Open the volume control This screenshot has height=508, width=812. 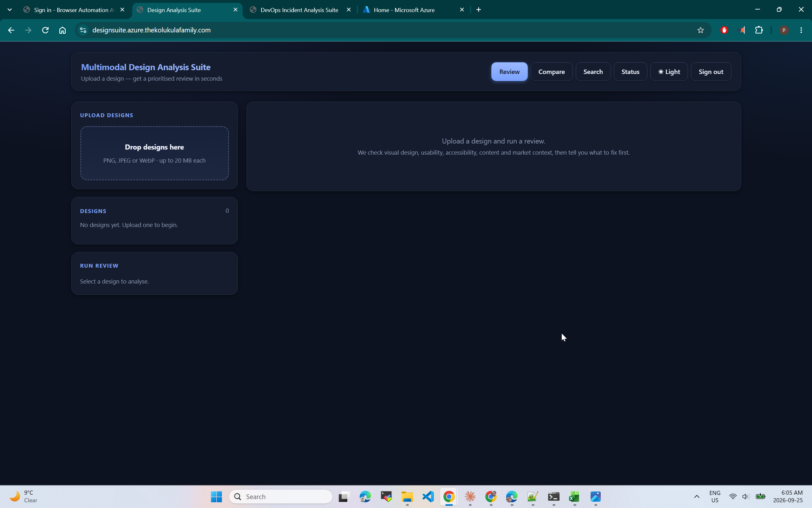coord(746,497)
